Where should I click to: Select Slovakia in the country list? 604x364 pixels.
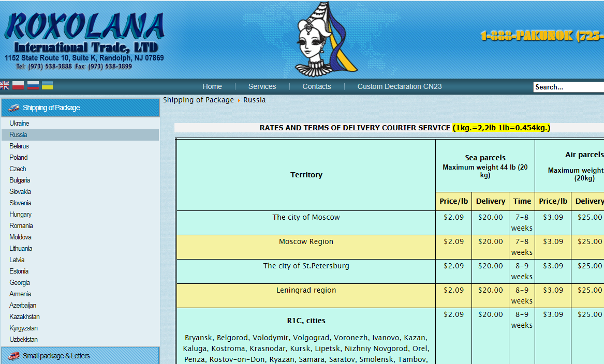[x=20, y=192]
